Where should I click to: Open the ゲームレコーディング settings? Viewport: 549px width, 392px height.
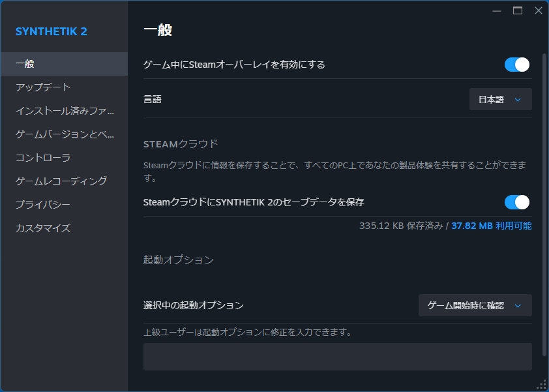64,181
